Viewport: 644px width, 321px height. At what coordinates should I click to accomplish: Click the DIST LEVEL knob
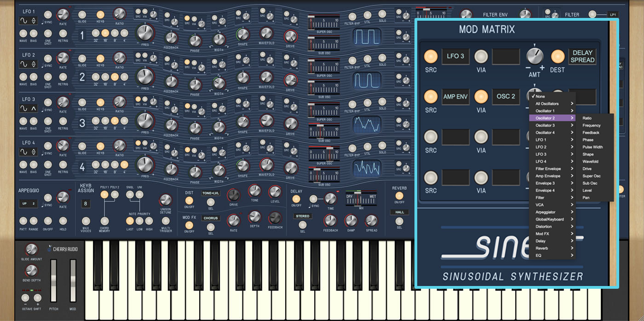coord(275,192)
